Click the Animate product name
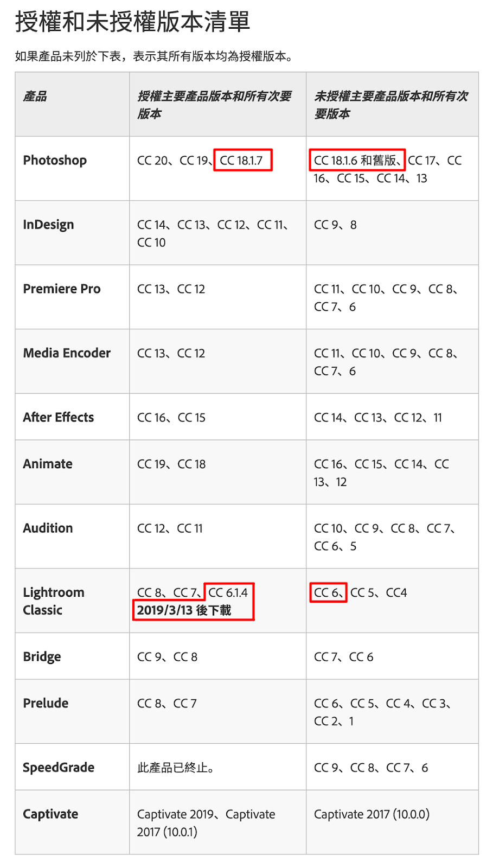493x868 pixels. point(48,464)
